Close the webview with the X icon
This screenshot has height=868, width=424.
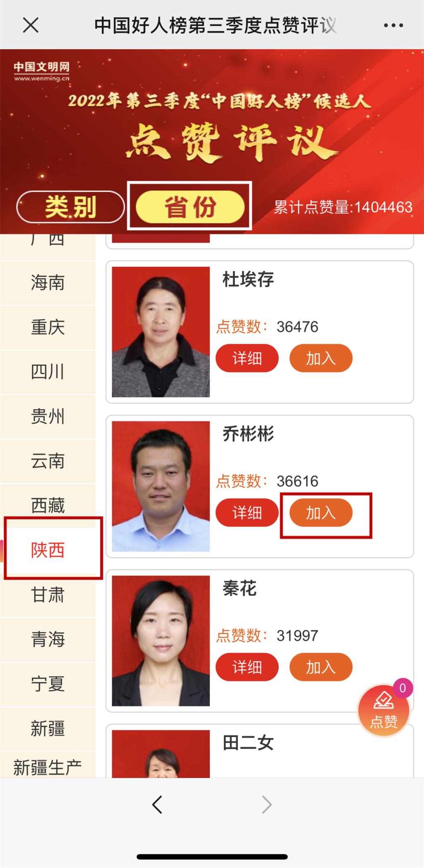(31, 25)
